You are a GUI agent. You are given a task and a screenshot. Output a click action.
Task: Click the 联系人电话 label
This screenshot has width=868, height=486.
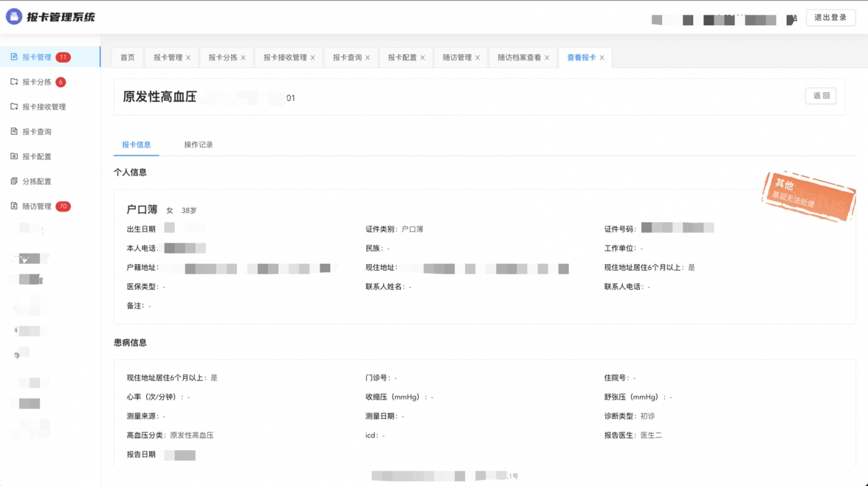pos(623,287)
